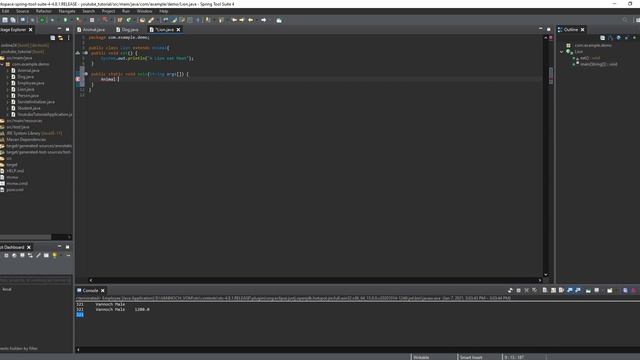
Task: Select Employee.java in Package Explorer
Action: pos(31,83)
